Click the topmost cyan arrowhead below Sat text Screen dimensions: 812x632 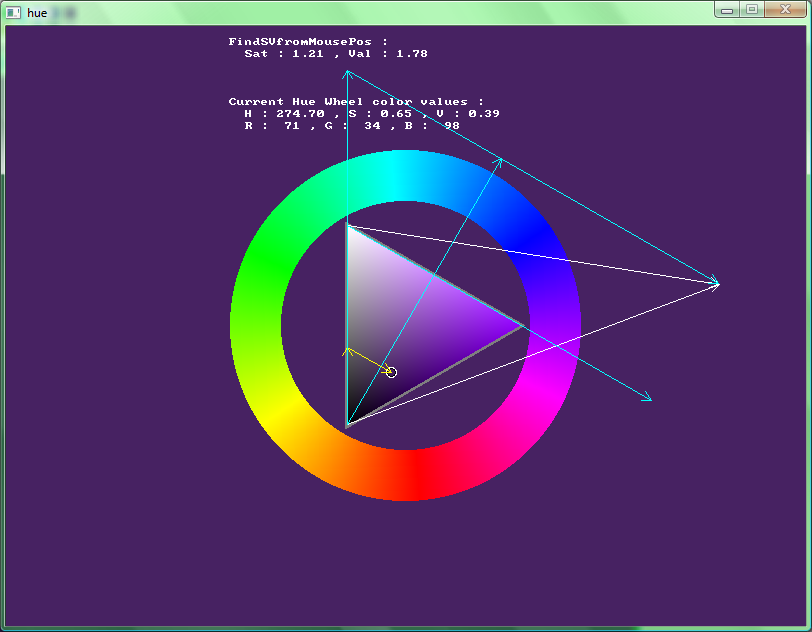pos(347,73)
